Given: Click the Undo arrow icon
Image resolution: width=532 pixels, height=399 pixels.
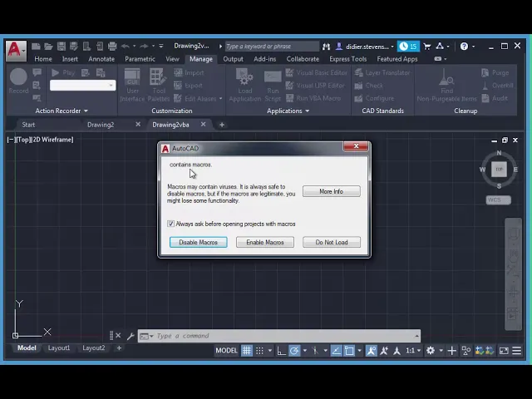Looking at the screenshot, I should tap(126, 47).
